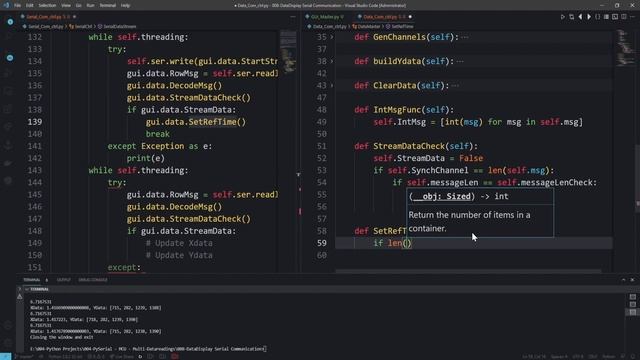Click the compare changes icon beside run button

(x=571, y=17)
